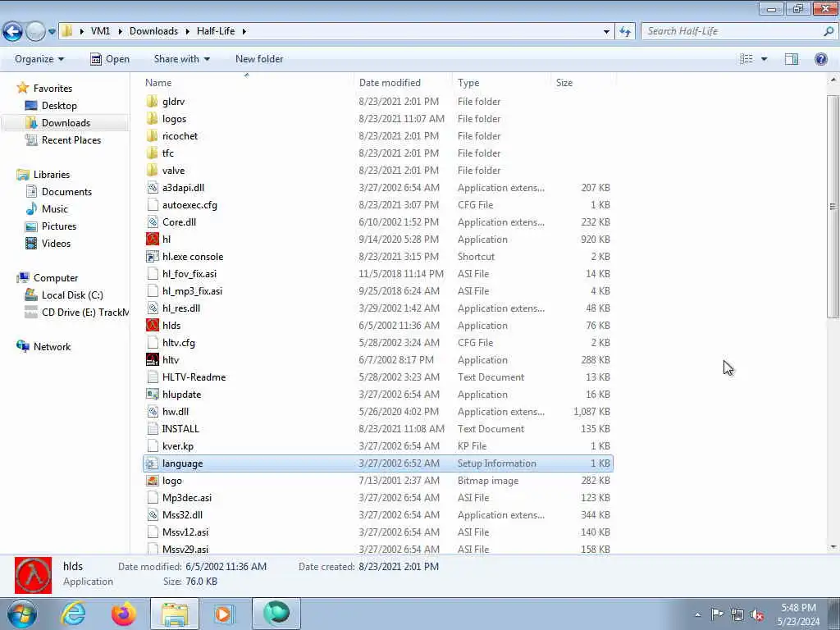Click the Back navigation arrow

pyautogui.click(x=12, y=31)
